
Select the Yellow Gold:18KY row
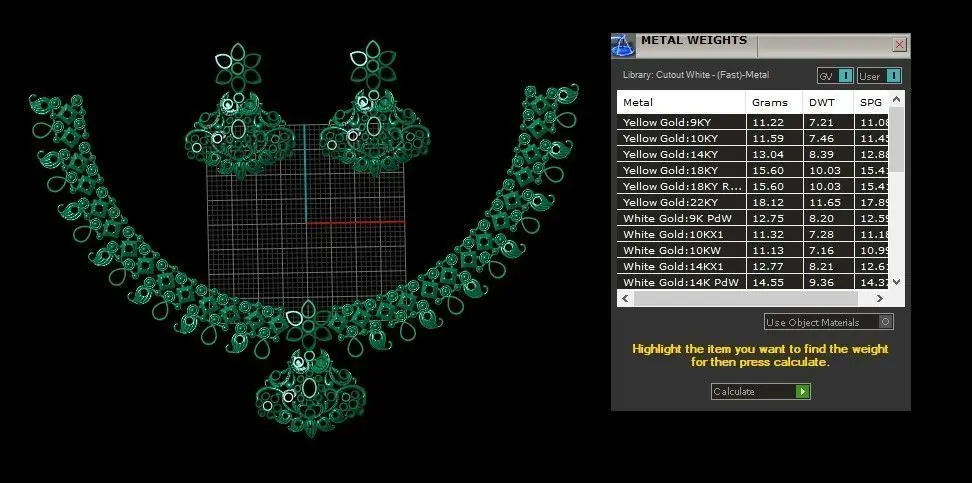point(753,170)
